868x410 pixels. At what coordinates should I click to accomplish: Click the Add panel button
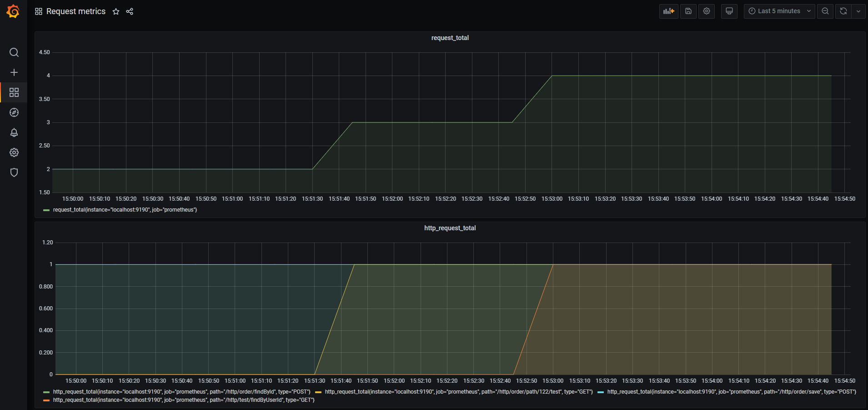[x=668, y=11]
